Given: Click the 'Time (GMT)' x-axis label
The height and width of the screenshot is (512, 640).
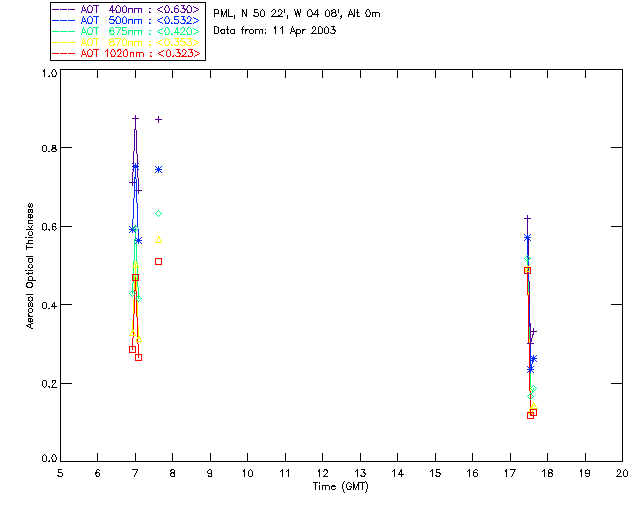Looking at the screenshot, I should 341,487.
